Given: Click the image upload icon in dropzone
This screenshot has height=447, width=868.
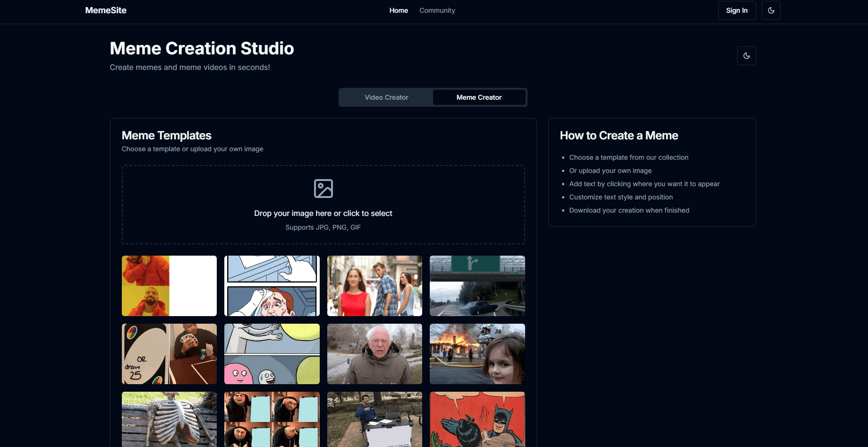Looking at the screenshot, I should click(x=323, y=189).
